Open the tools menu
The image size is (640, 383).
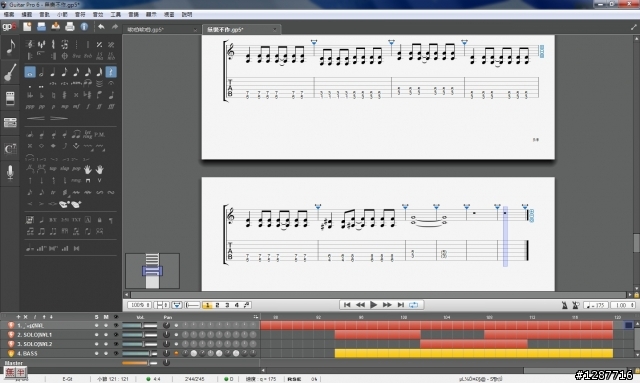pyautogui.click(x=116, y=14)
